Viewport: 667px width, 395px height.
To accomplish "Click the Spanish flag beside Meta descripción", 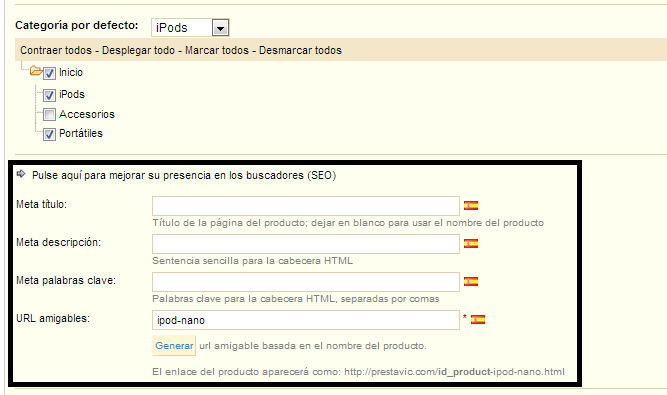I will coord(471,244).
